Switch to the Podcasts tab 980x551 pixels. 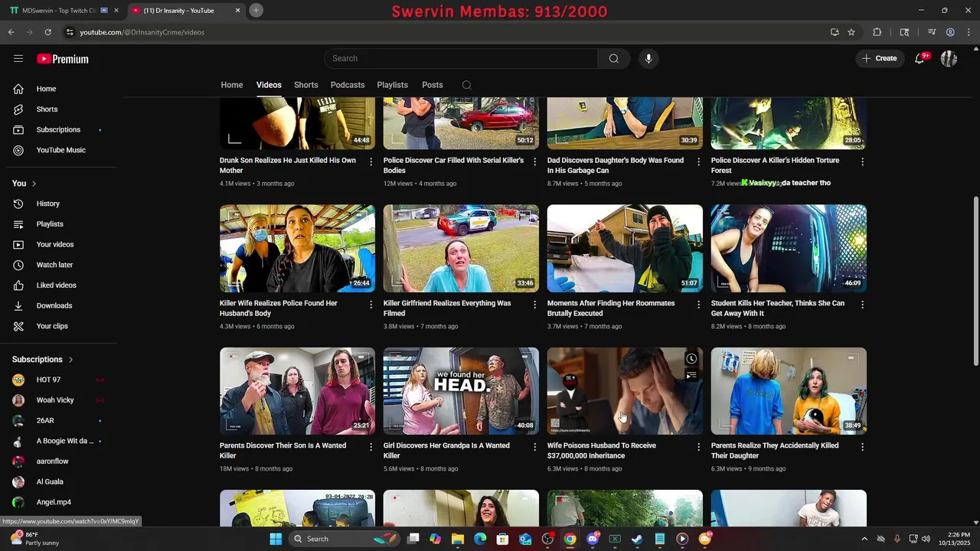[348, 85]
